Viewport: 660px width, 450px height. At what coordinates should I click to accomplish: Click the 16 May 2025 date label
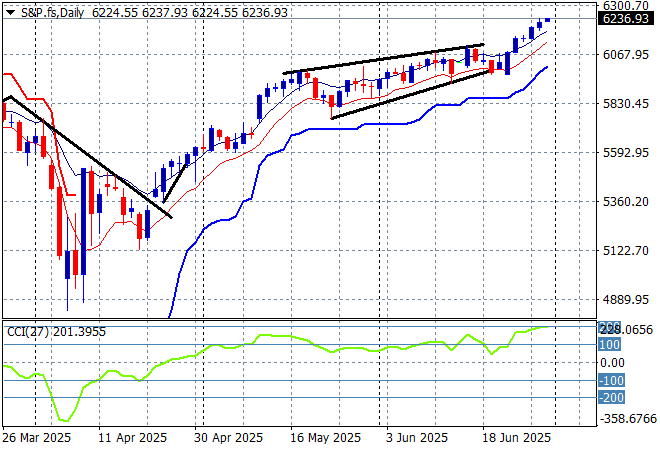coord(325,438)
